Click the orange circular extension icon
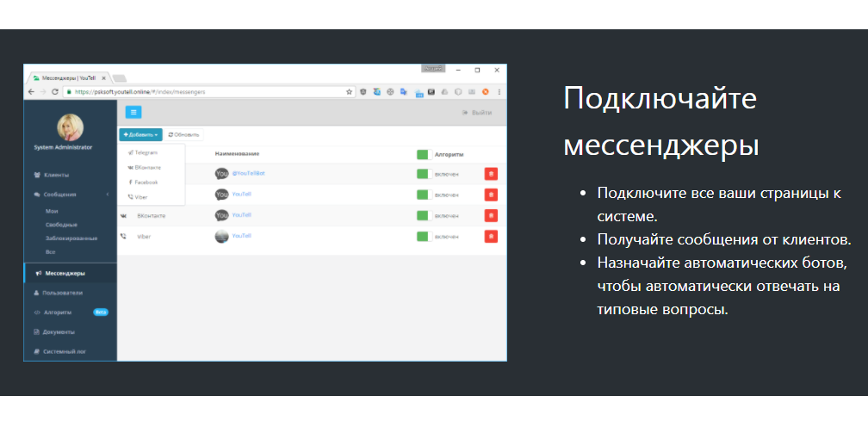 coord(486,92)
